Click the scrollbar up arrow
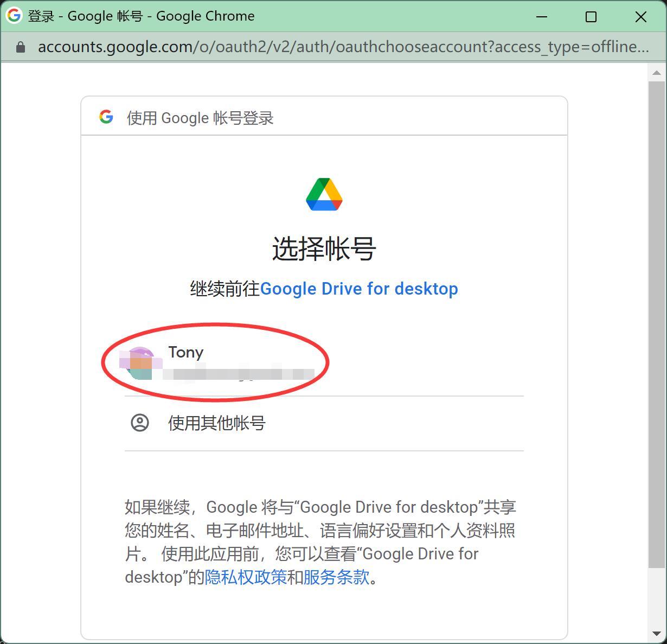This screenshot has height=644, width=667. [x=656, y=72]
